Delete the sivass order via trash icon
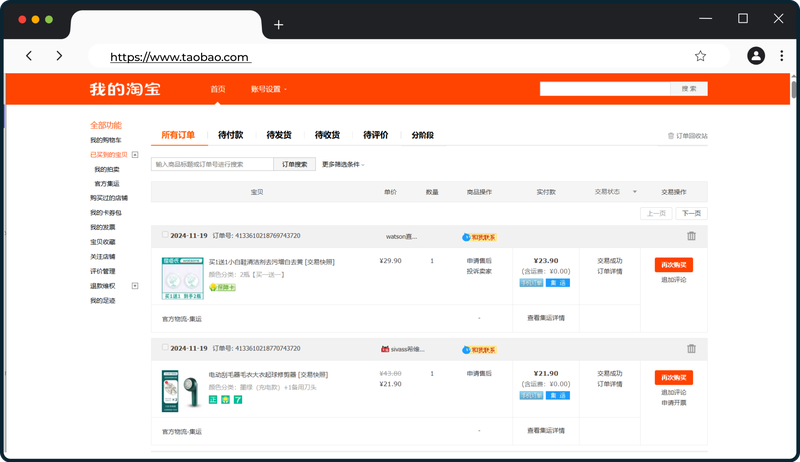The width and height of the screenshot is (800, 462). (x=691, y=349)
